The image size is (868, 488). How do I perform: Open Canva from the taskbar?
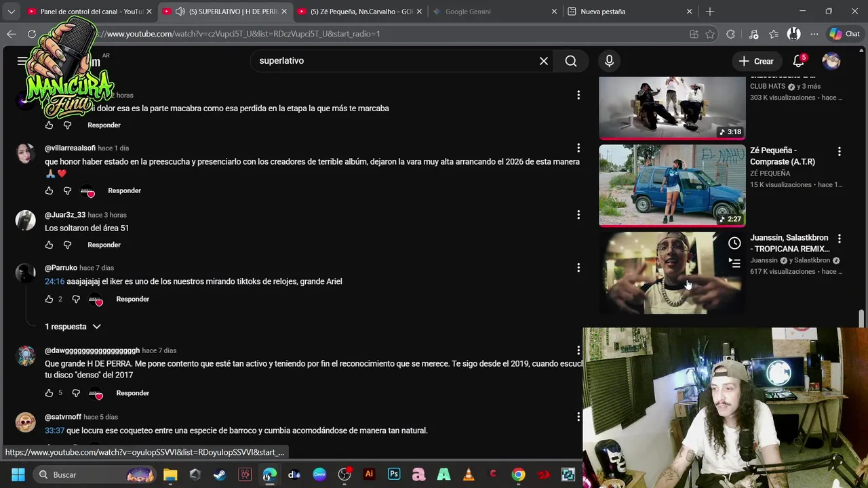pyautogui.click(x=319, y=474)
